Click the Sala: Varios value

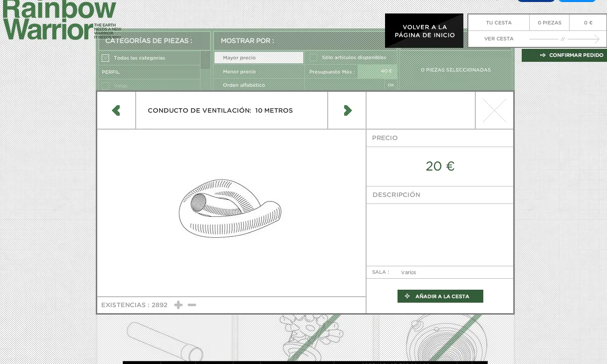pos(408,273)
